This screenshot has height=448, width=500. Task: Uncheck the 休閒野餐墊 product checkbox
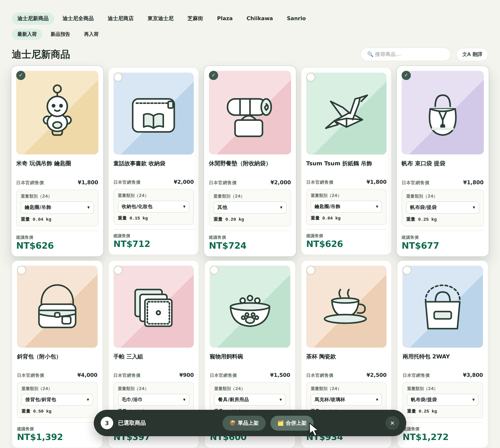214,75
